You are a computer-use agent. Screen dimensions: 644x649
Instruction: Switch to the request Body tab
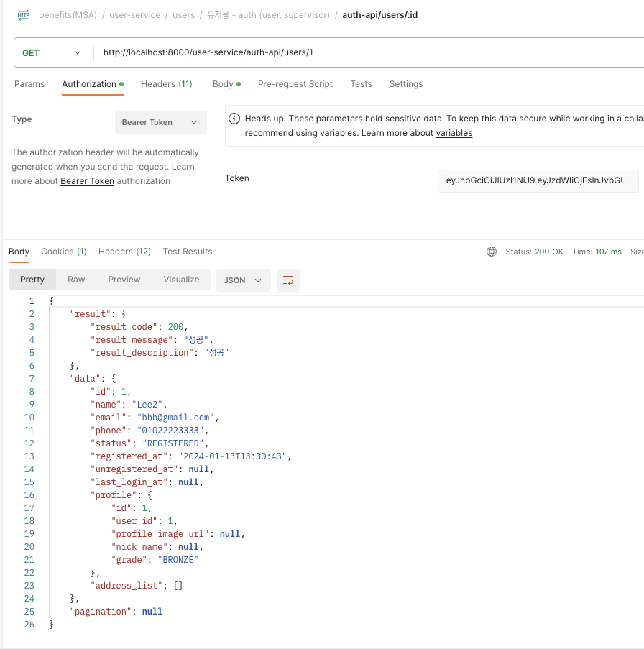click(x=223, y=84)
